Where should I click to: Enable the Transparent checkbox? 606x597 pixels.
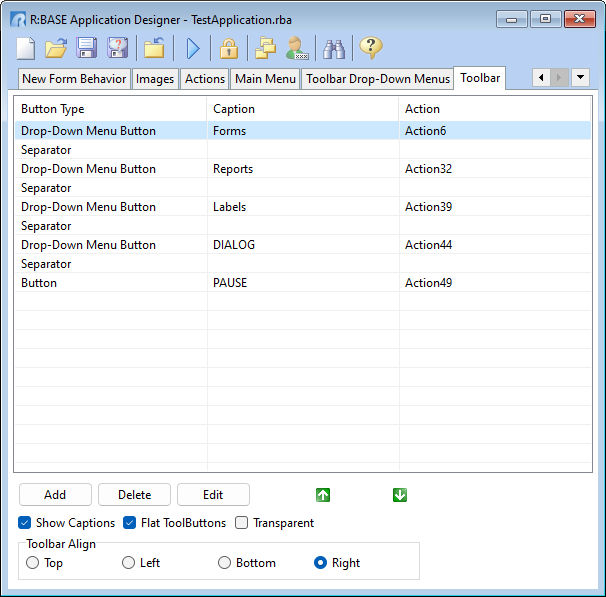point(242,523)
